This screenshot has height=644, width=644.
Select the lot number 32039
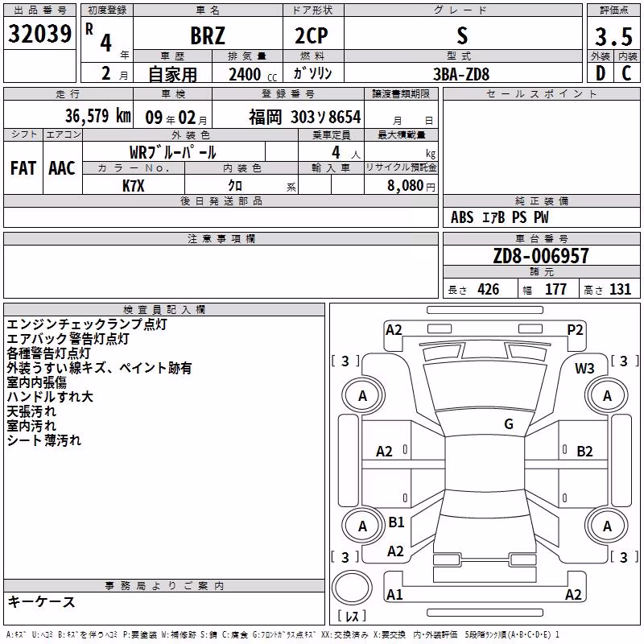point(39,34)
